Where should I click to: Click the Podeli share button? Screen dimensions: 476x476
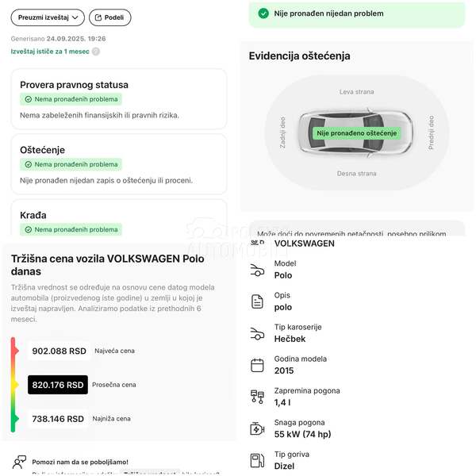coord(109,17)
